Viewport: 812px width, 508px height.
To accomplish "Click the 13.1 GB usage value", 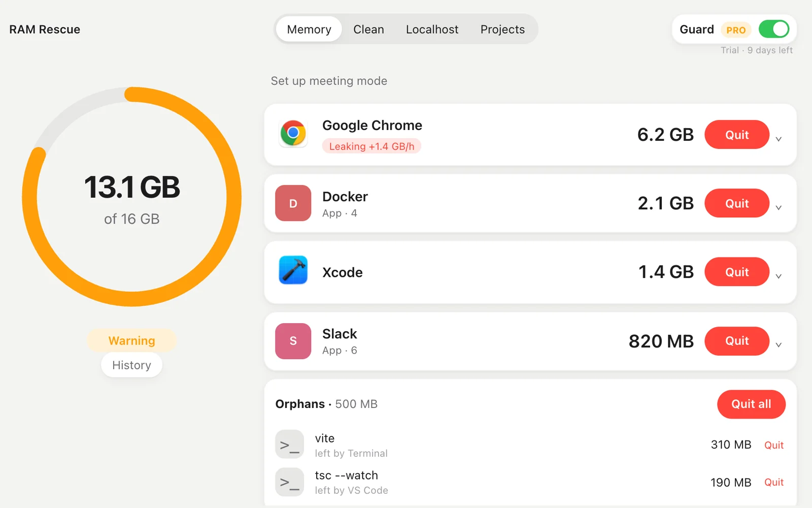I will tap(132, 187).
